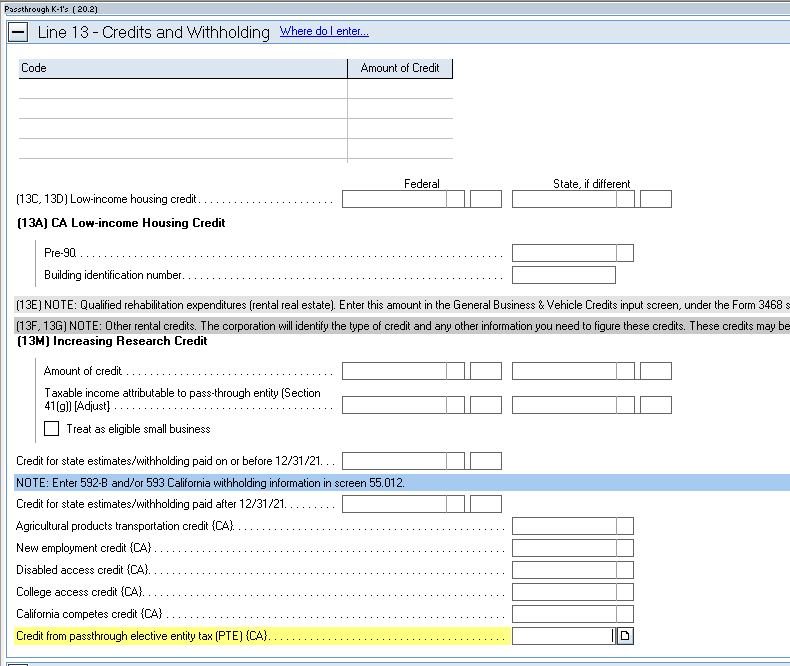Click the Code column header
The height and width of the screenshot is (666, 790).
[183, 68]
